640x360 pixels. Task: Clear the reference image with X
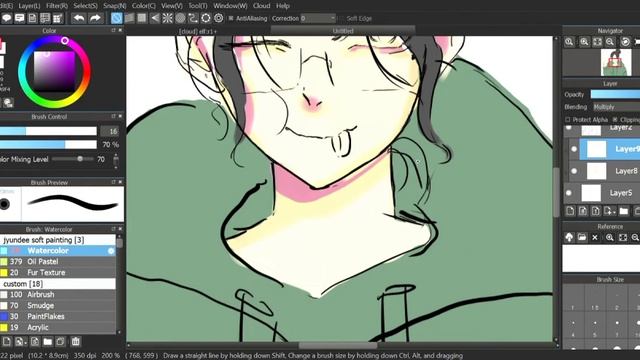pyautogui.click(x=595, y=237)
